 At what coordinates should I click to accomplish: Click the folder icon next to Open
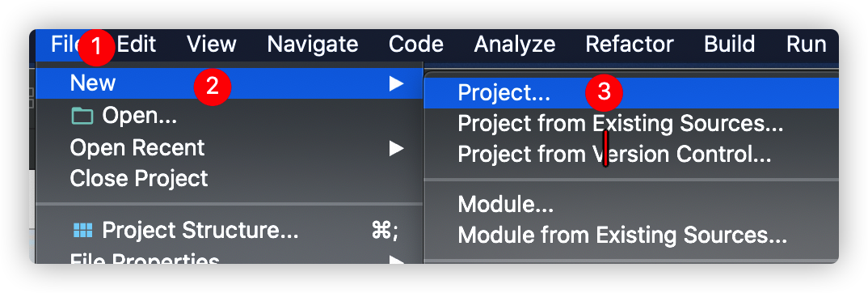point(82,116)
